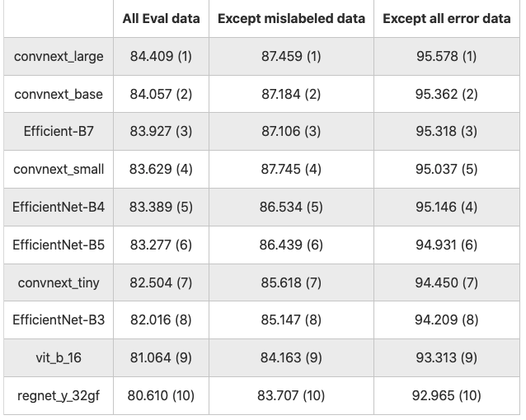Select the convnext_large row label
The height and width of the screenshot is (420, 526).
click(59, 56)
